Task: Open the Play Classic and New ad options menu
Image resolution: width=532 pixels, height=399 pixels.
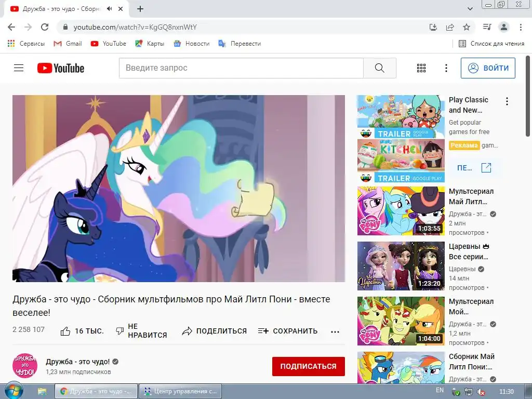Action: (507, 101)
